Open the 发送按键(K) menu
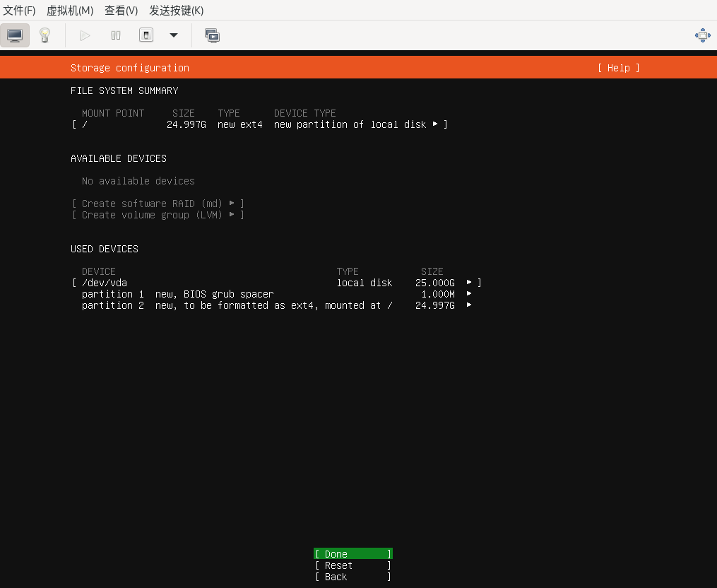The height and width of the screenshot is (588, 717). click(177, 11)
